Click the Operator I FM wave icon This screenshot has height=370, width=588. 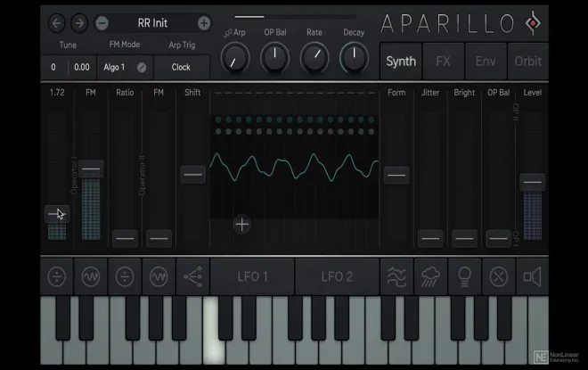[91, 277]
